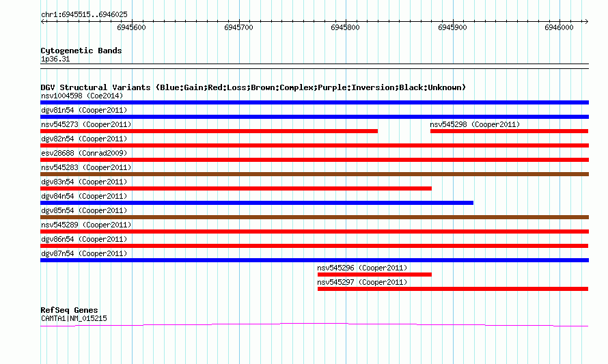Screen dimensions: 608x364
Task: Click the 6945900 ruler position
Action: point(452,27)
